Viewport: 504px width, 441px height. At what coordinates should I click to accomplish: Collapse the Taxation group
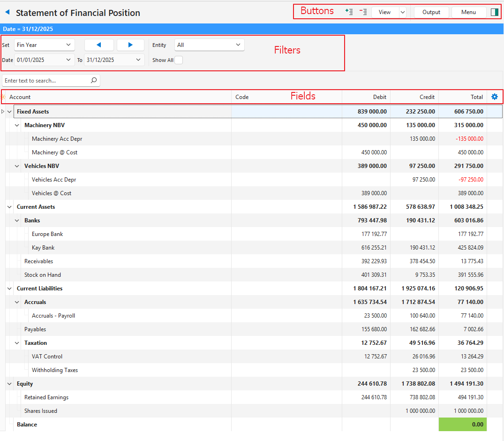click(x=17, y=343)
